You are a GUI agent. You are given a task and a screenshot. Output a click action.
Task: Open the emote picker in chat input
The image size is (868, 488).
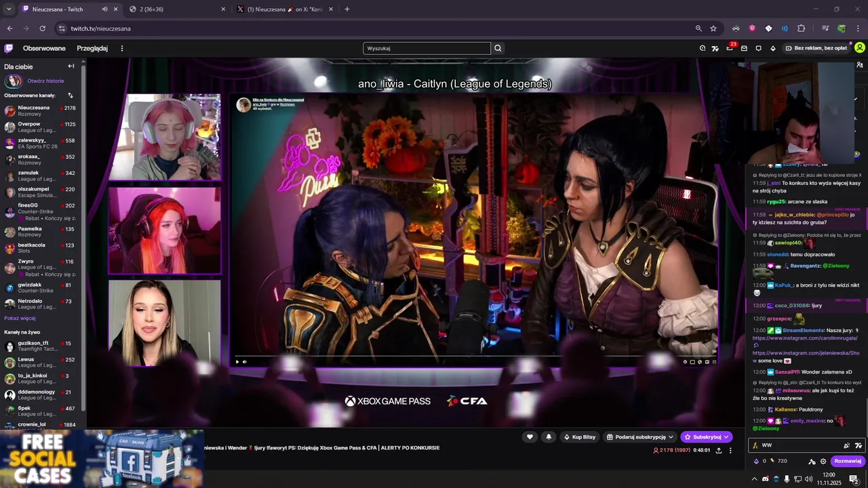[x=846, y=445]
